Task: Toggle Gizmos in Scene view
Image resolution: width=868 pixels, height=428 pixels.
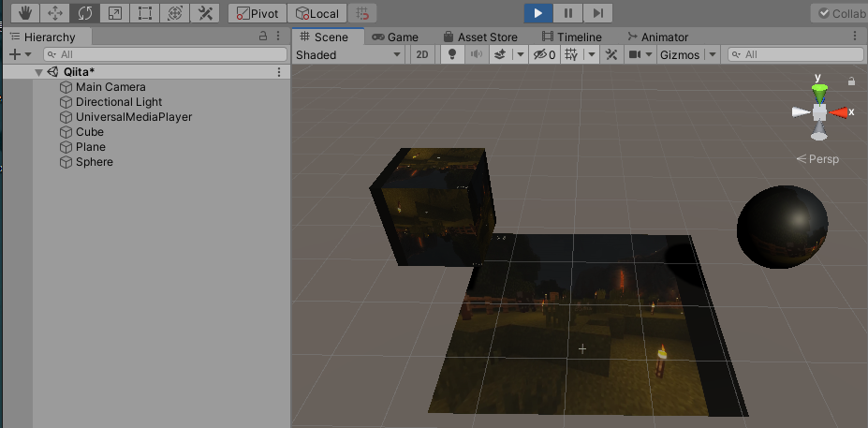Action: click(x=680, y=54)
